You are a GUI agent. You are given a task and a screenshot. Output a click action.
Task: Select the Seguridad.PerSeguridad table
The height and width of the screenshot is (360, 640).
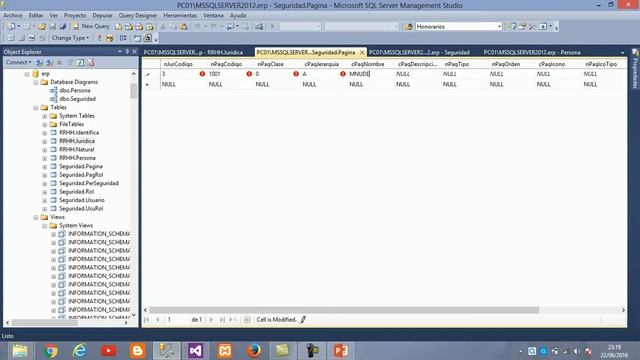click(89, 184)
